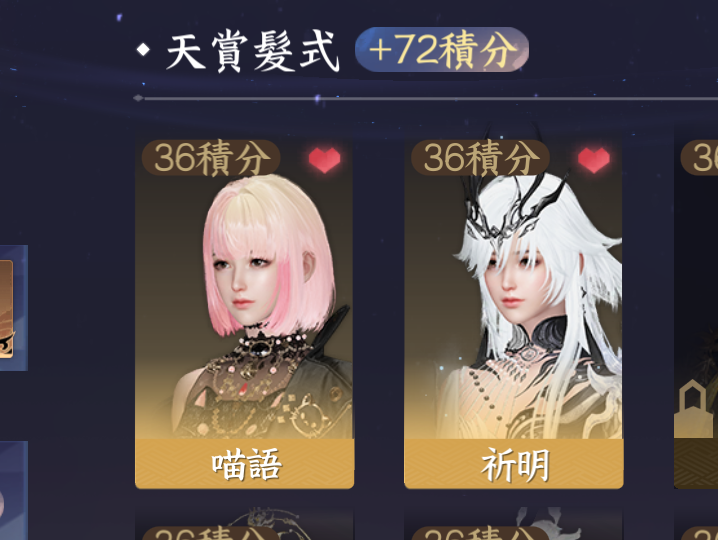Viewport: 718px width, 540px height.
Task: Click the dark name strip on the locked right card
Action: tap(696, 464)
